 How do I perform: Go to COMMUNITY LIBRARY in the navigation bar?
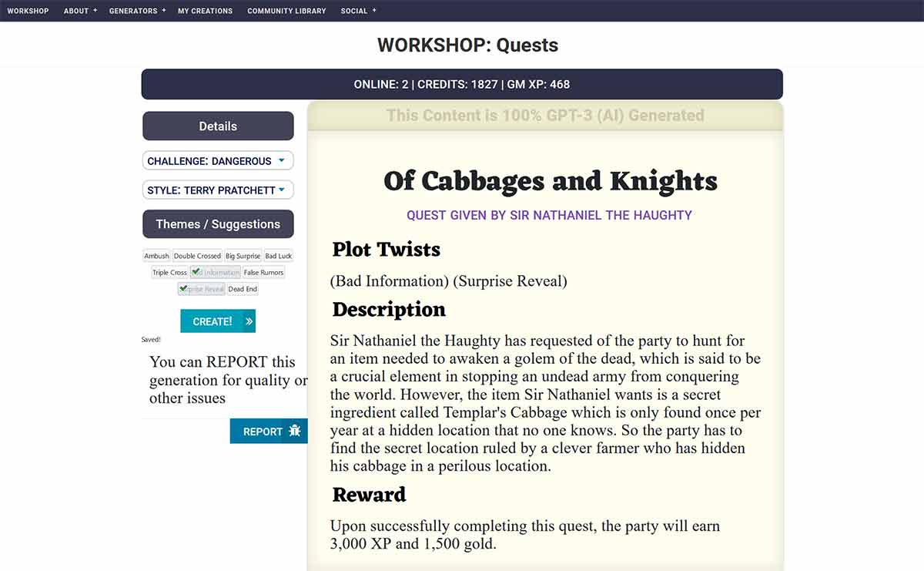point(286,11)
